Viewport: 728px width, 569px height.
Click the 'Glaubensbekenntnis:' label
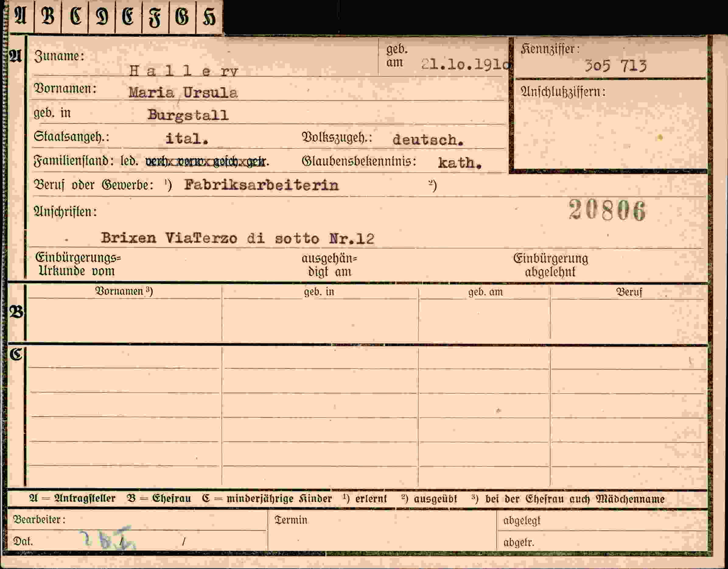[x=359, y=161]
